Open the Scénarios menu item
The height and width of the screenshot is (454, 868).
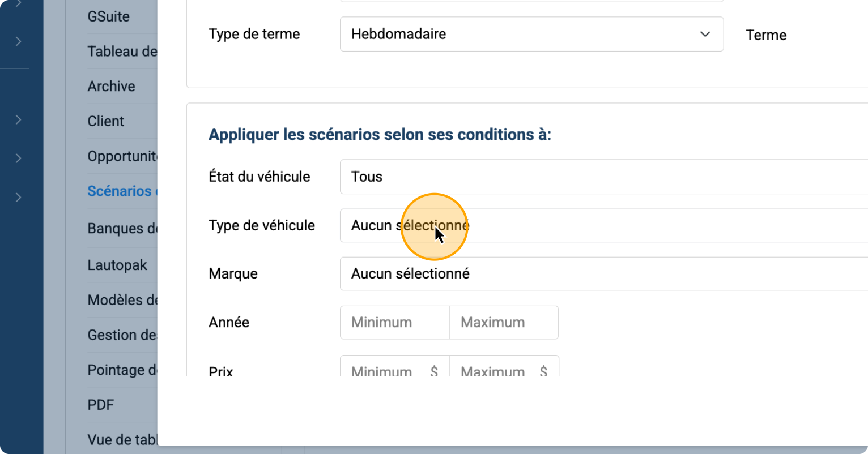(x=120, y=191)
